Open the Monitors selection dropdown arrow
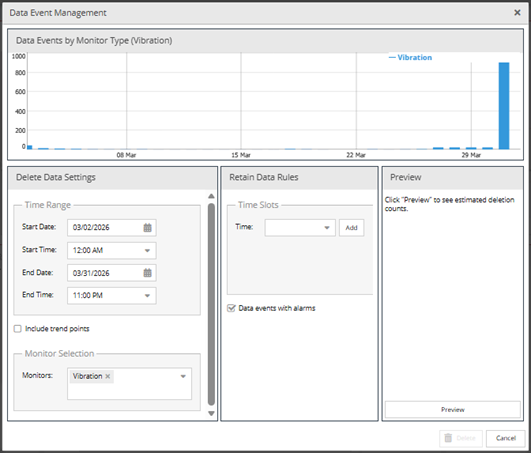 [183, 376]
